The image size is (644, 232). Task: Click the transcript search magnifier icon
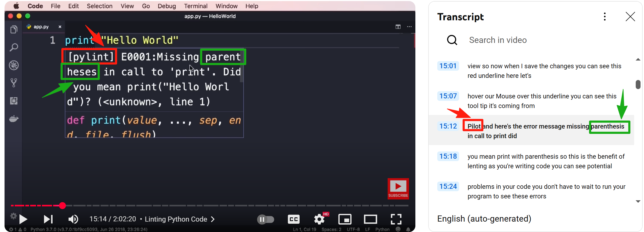coord(452,40)
